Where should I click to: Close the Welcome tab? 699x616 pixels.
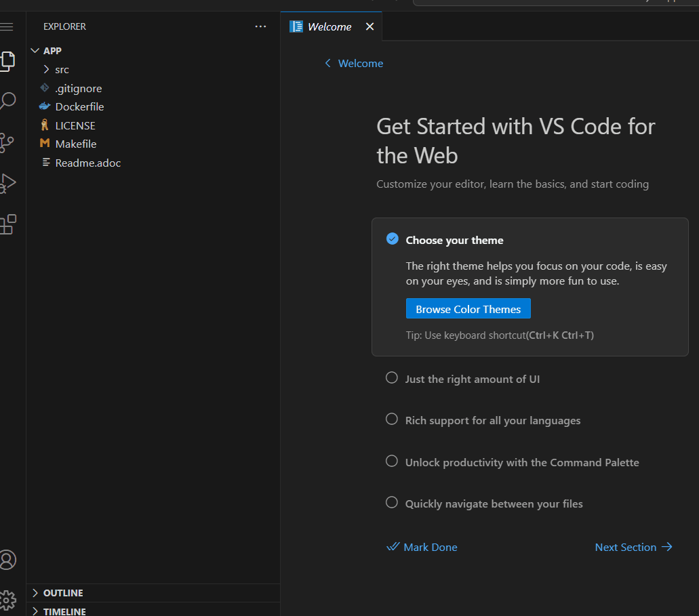pos(370,26)
